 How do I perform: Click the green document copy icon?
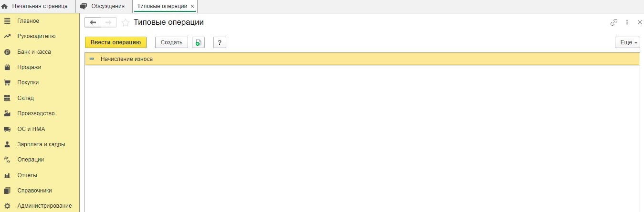198,42
